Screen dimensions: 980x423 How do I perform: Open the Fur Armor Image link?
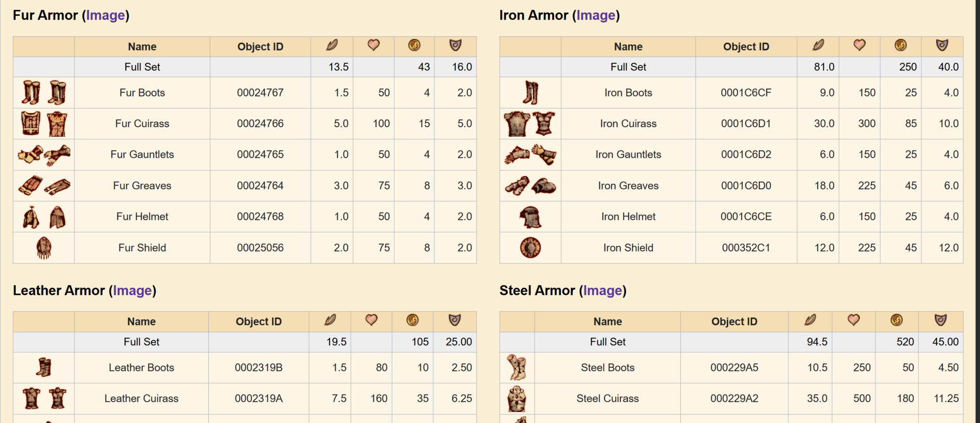point(106,15)
